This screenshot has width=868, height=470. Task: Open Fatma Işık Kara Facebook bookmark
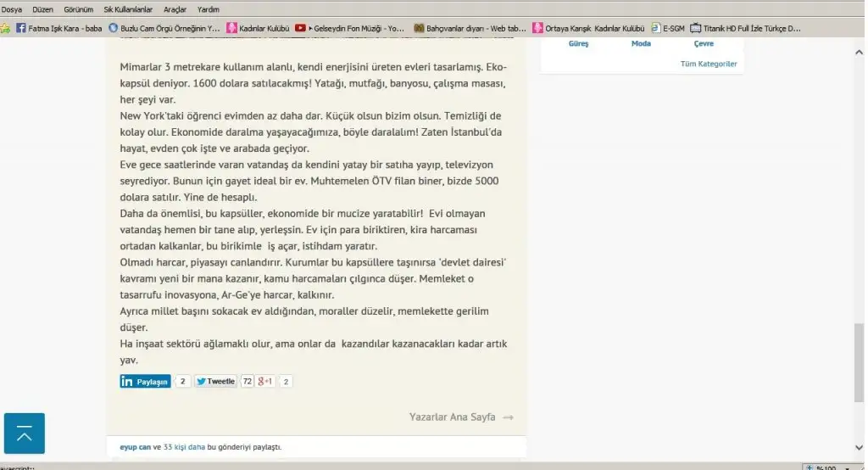click(58, 28)
